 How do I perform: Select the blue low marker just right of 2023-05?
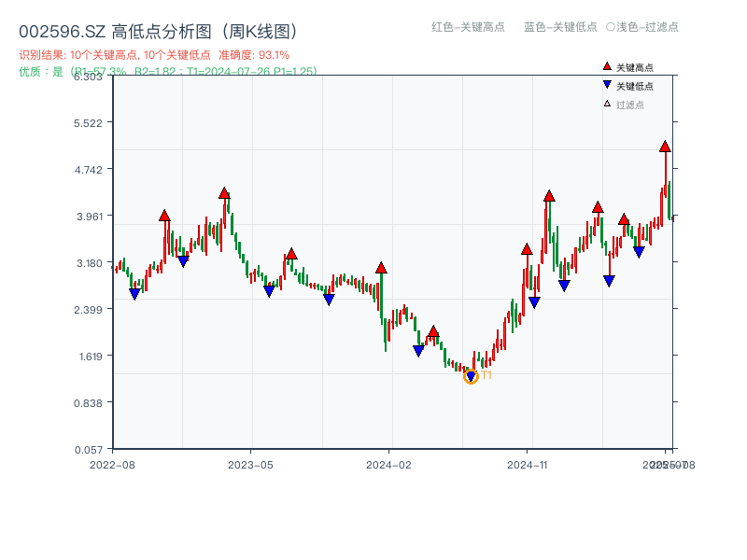tap(269, 291)
